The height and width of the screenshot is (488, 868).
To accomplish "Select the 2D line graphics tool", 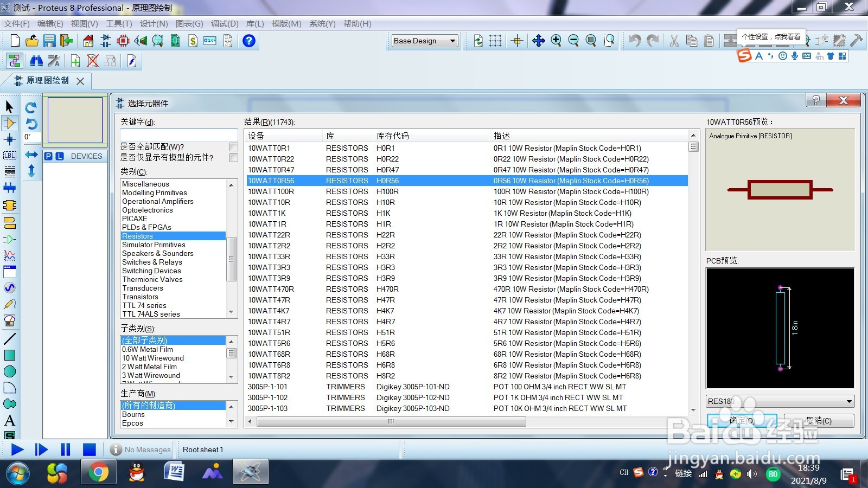I will coord(9,339).
